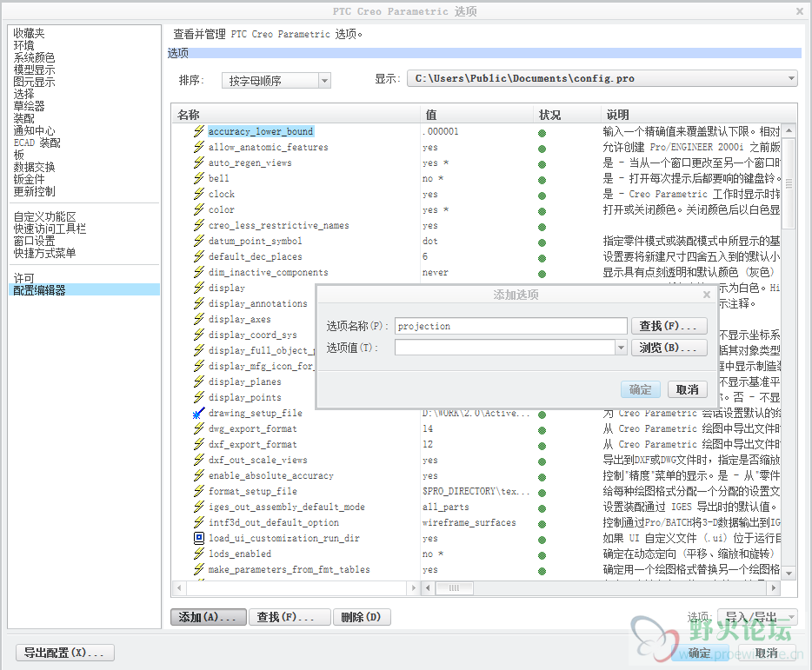Click value all_parts in list

(446, 507)
